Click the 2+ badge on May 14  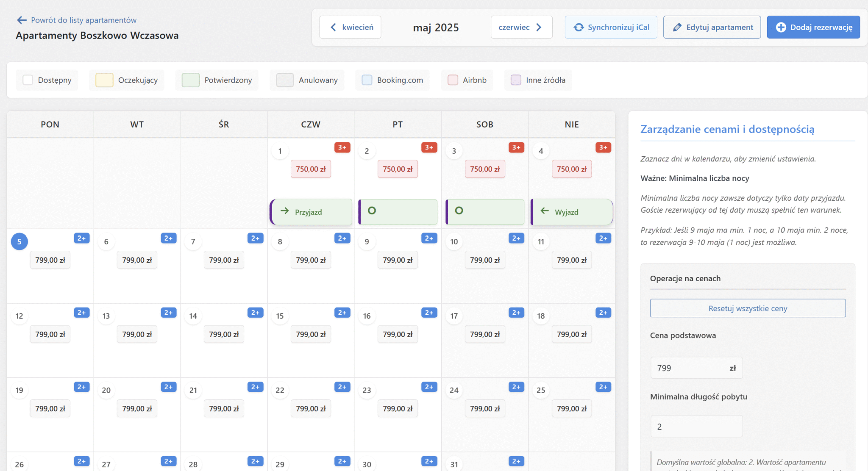(x=256, y=313)
